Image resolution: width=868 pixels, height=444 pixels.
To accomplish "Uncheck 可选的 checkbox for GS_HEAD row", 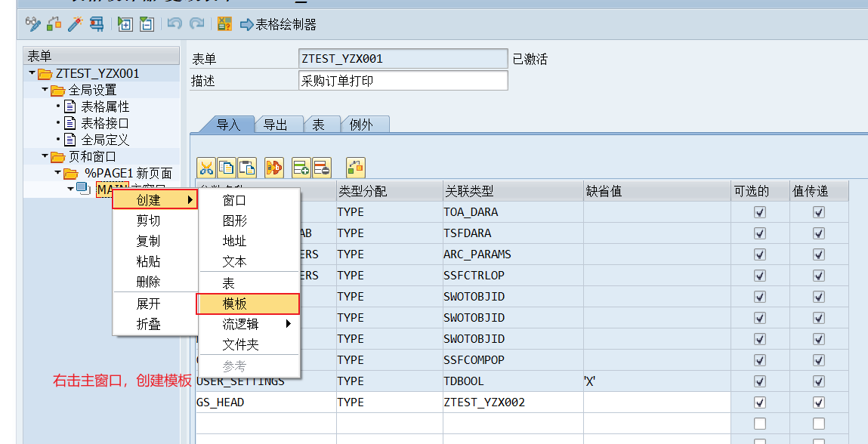I will coord(759,402).
